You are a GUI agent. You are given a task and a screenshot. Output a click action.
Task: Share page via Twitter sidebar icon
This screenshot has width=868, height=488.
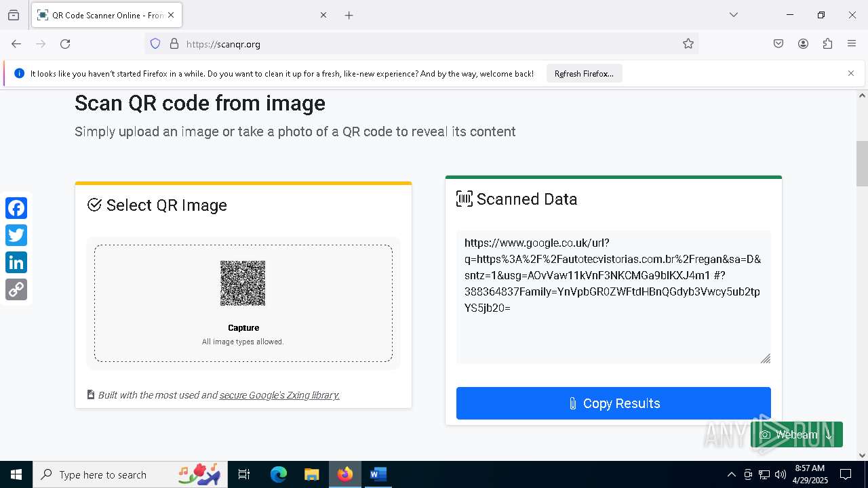[16, 235]
